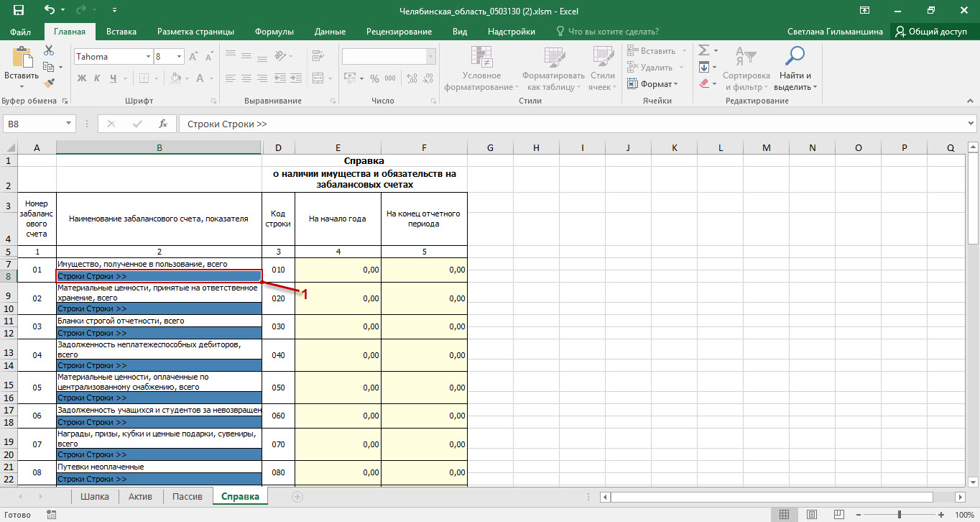Viewport: 980px width, 522px height.
Task: Open the Tahoma font name dropdown
Action: coord(149,57)
